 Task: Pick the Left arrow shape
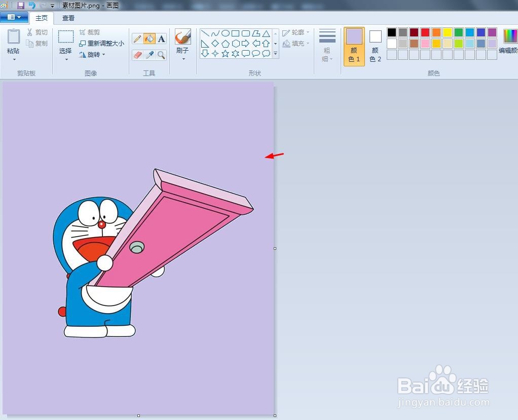256,43
